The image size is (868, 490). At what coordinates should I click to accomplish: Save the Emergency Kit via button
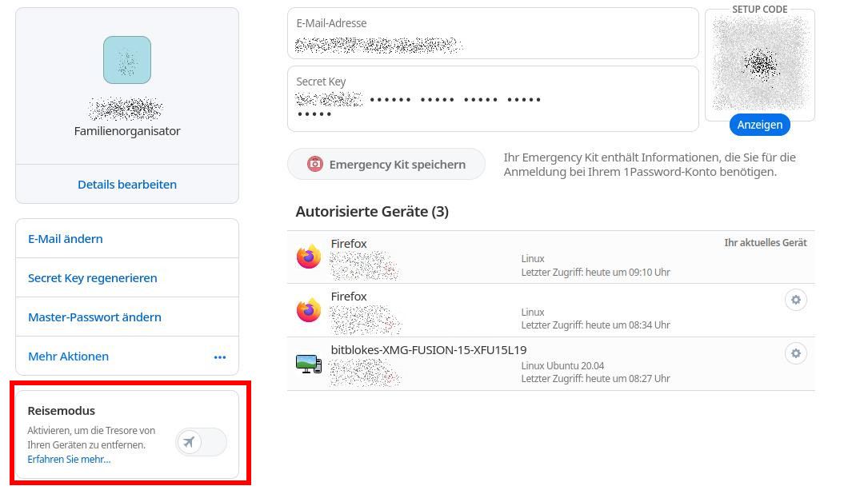pyautogui.click(x=386, y=164)
